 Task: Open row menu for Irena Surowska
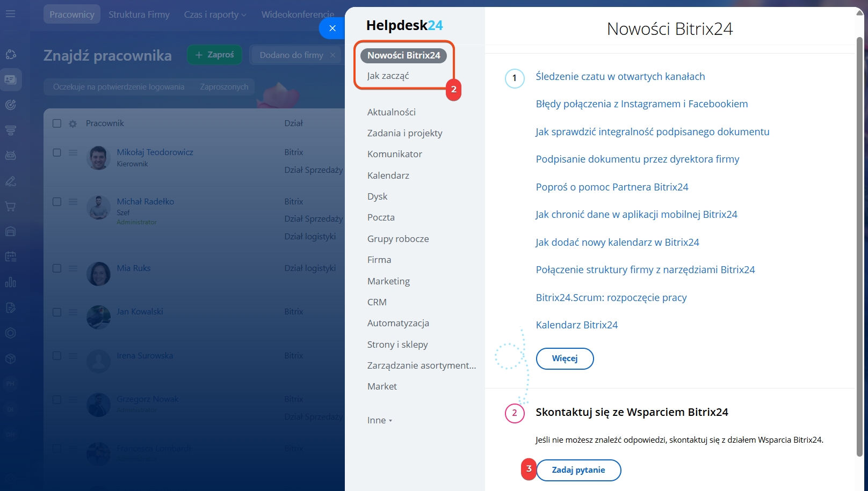pyautogui.click(x=73, y=356)
